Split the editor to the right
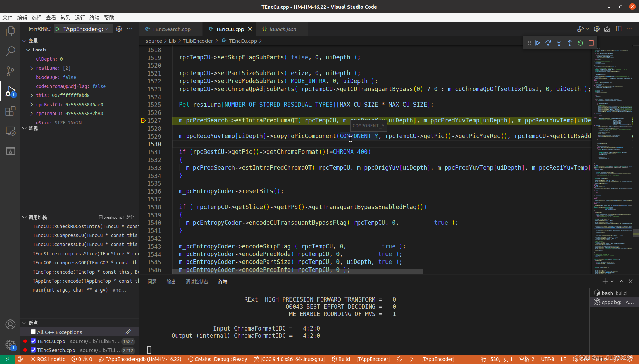The width and height of the screenshot is (639, 364). (619, 29)
